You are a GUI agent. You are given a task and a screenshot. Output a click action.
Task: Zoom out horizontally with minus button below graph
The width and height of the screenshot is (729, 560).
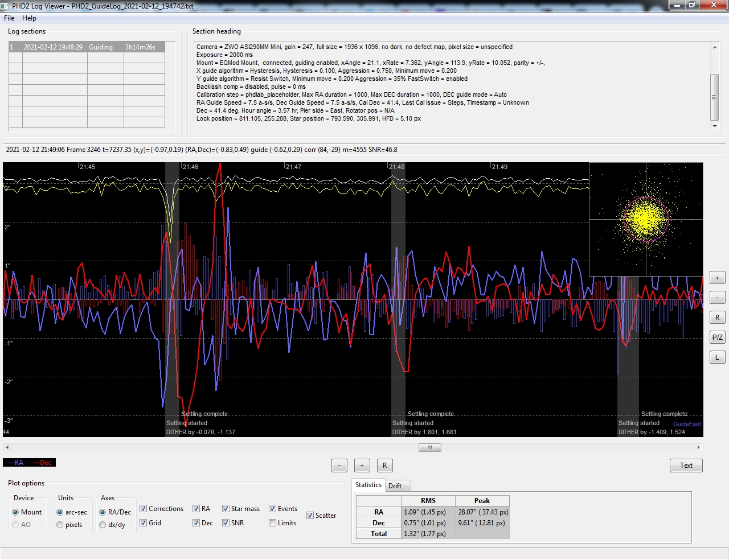tap(339, 466)
